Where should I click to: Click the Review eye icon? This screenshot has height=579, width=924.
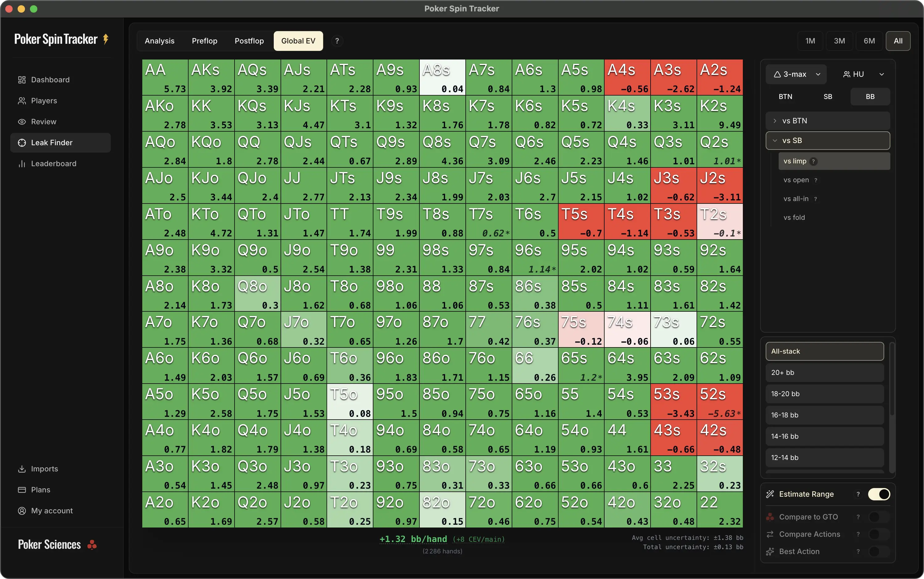click(22, 122)
